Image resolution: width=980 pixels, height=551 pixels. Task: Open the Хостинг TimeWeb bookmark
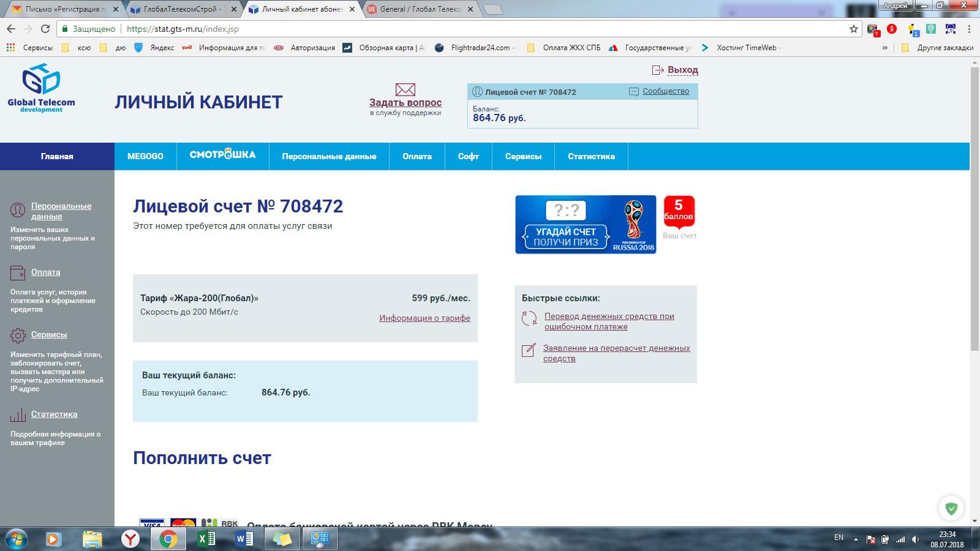pyautogui.click(x=741, y=48)
